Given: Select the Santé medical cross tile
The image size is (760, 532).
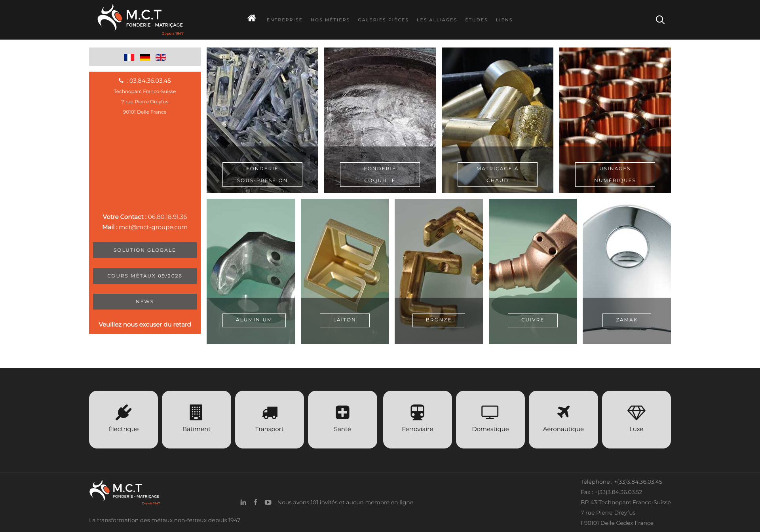Looking at the screenshot, I should (342, 420).
